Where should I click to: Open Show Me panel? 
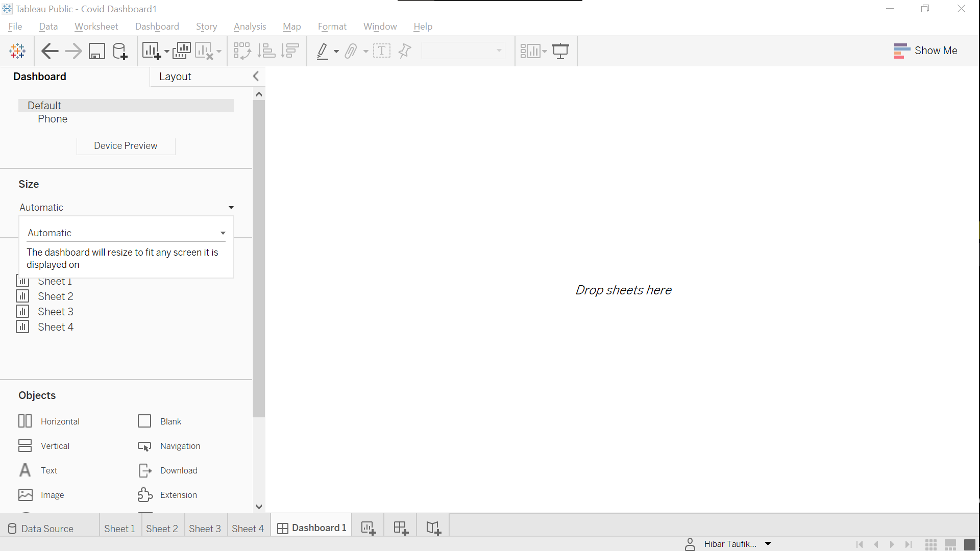925,51
